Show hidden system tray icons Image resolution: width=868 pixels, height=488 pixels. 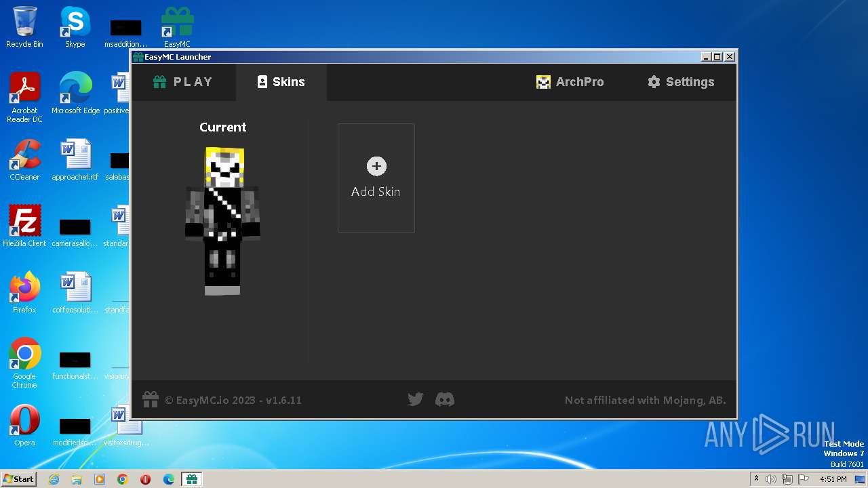(x=756, y=479)
